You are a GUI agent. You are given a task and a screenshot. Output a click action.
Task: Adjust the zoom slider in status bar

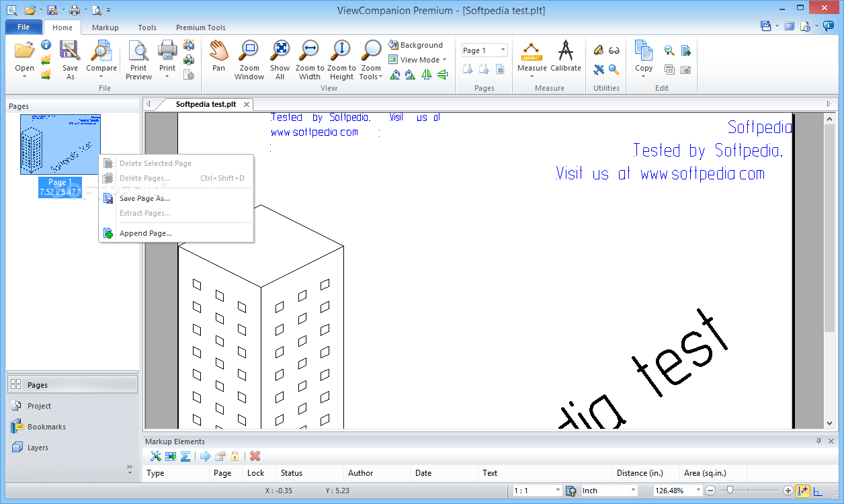click(730, 491)
